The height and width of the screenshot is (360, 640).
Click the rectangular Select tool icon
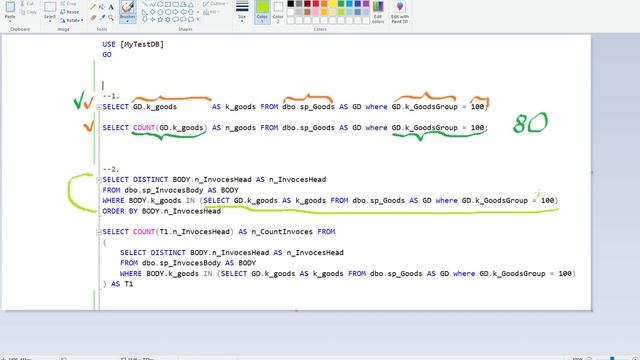click(x=50, y=7)
